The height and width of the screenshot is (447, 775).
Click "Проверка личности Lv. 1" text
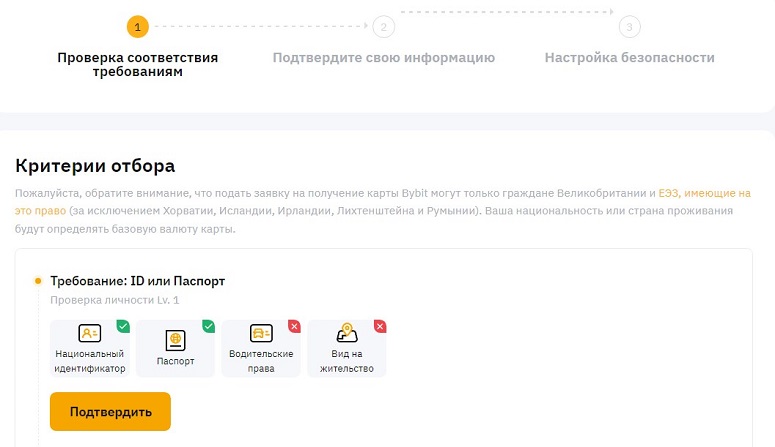pyautogui.click(x=115, y=300)
